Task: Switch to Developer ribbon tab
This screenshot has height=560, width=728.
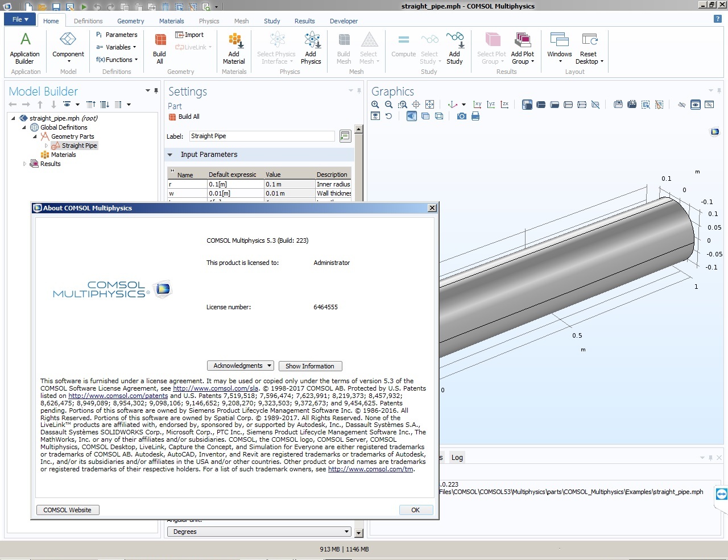Action: [x=344, y=21]
